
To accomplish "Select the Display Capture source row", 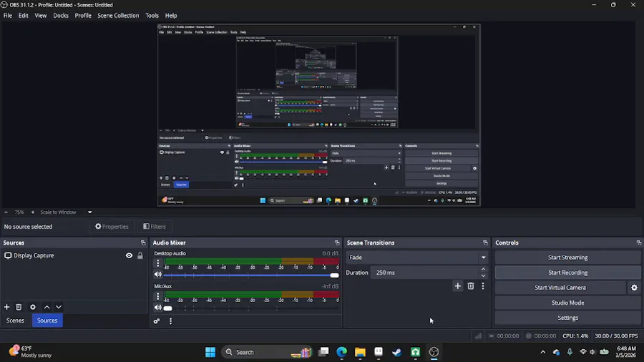I will tap(74, 255).
